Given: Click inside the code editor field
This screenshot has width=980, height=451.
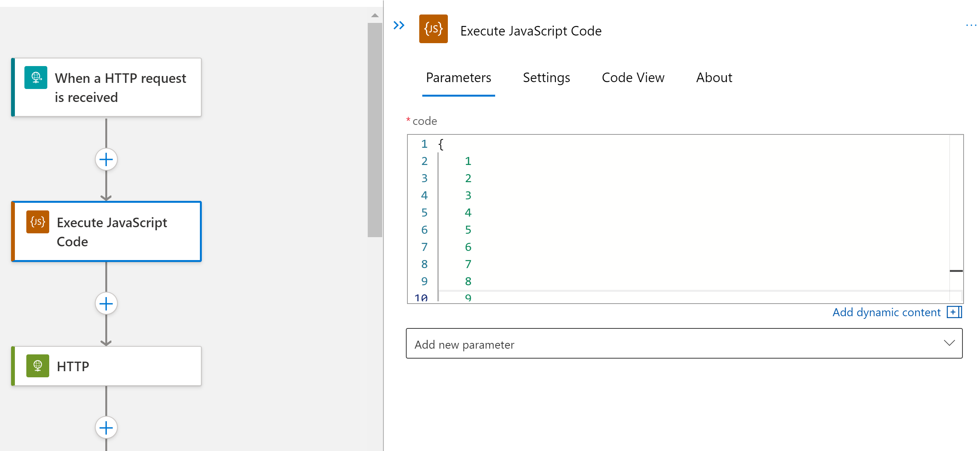Looking at the screenshot, I should (x=649, y=214).
